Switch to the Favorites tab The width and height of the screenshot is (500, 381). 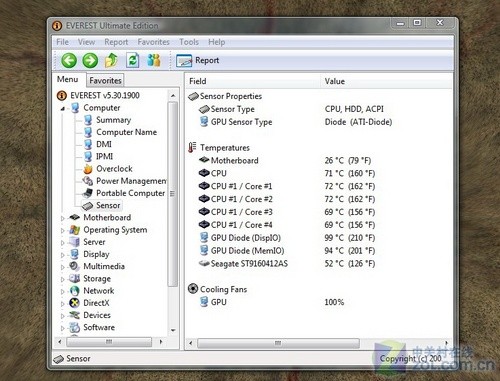tap(105, 80)
